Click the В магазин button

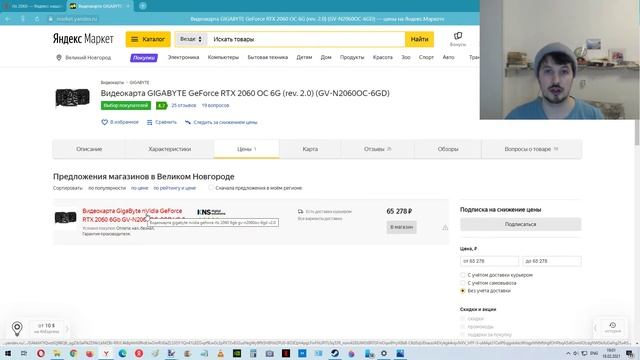402,227
